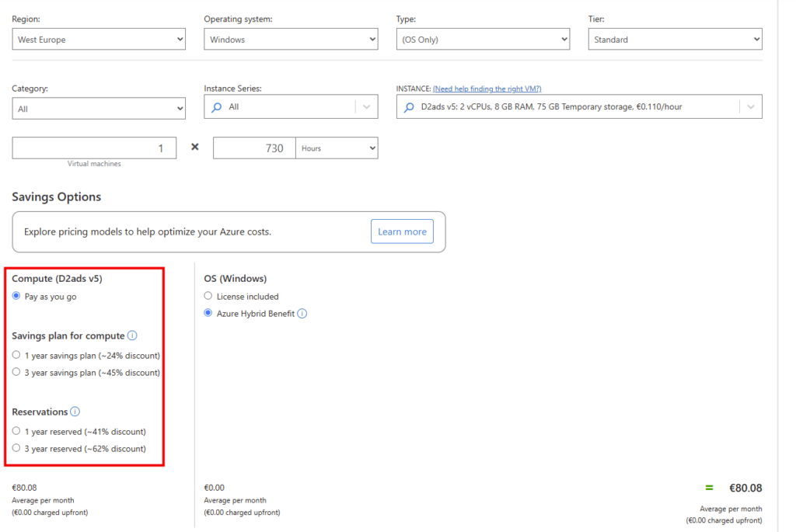The width and height of the screenshot is (796, 532).
Task: Open the Tier dropdown showing Standard
Action: (676, 39)
